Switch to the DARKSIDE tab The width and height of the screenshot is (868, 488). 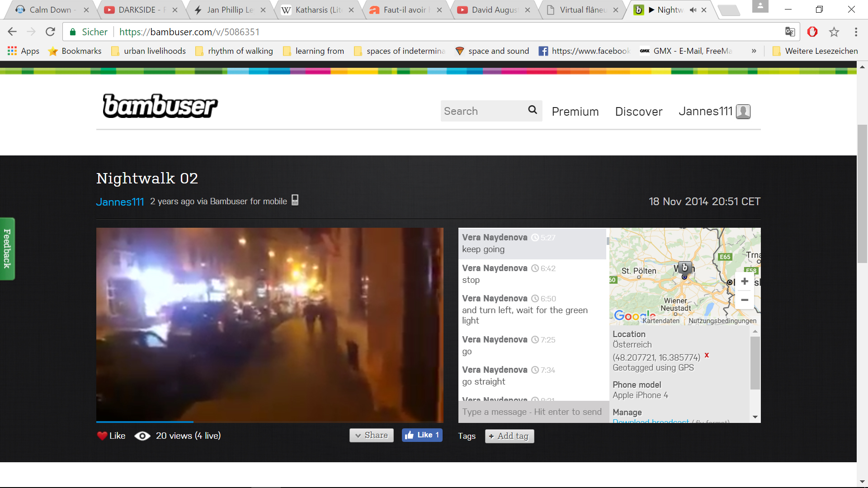click(140, 10)
